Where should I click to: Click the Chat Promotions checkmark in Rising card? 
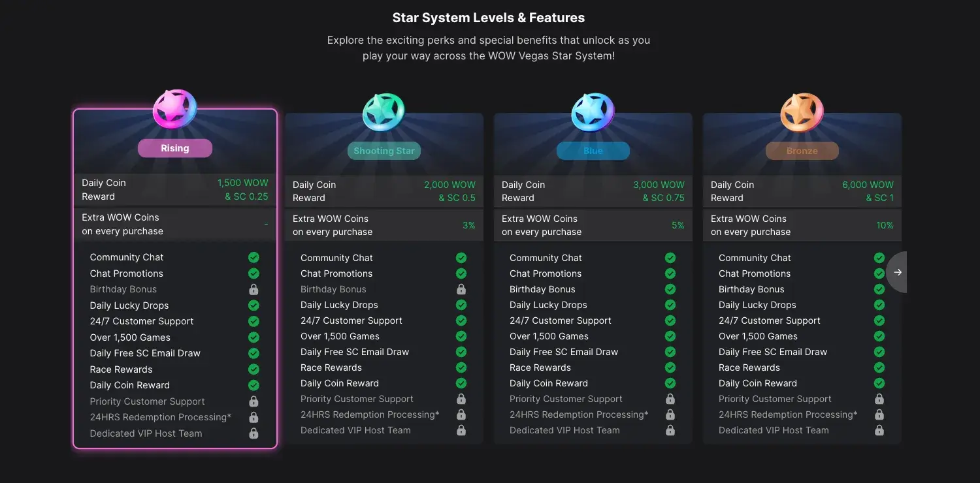click(253, 273)
